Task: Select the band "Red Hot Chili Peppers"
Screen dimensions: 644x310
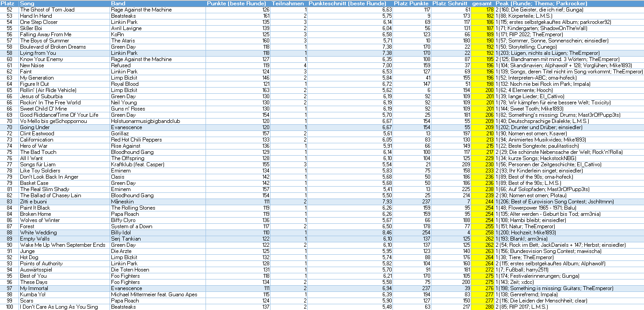Action: (158, 140)
